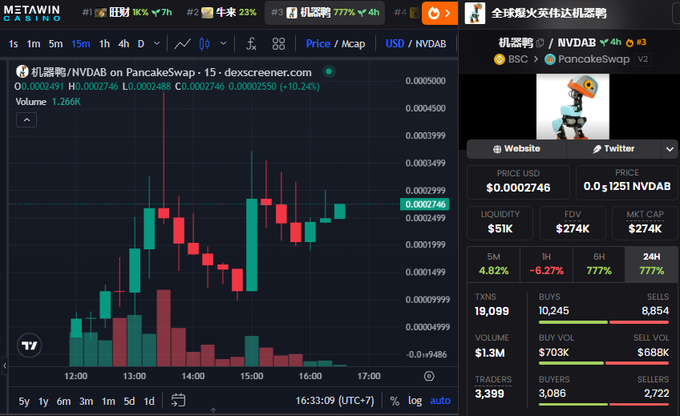The image size is (680, 416).
Task: Set chart range to 1y
Action: [43, 401]
